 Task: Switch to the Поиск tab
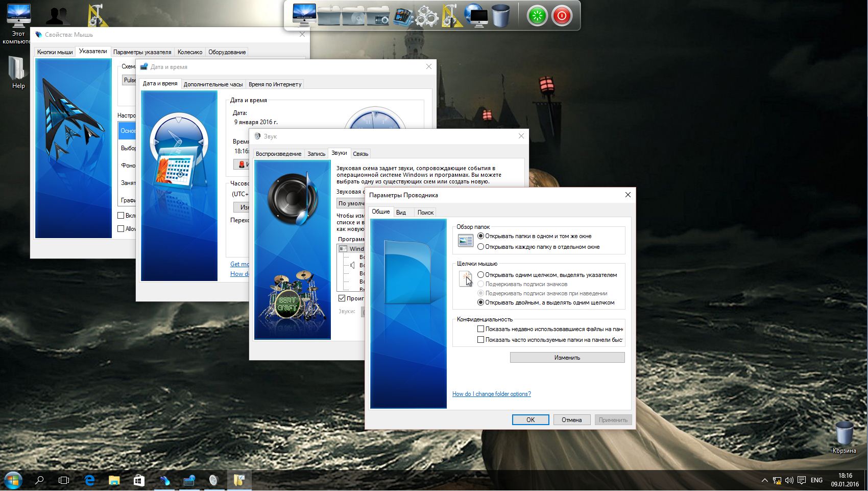(425, 213)
